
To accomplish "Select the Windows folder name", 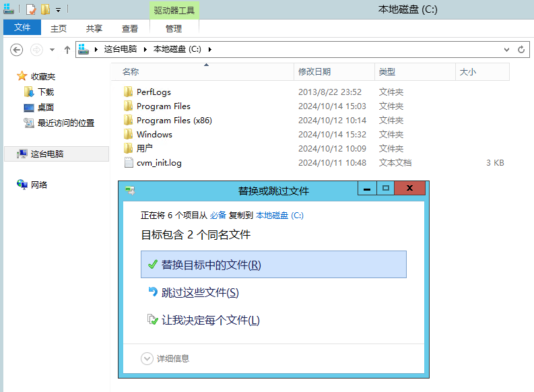I will point(154,135).
